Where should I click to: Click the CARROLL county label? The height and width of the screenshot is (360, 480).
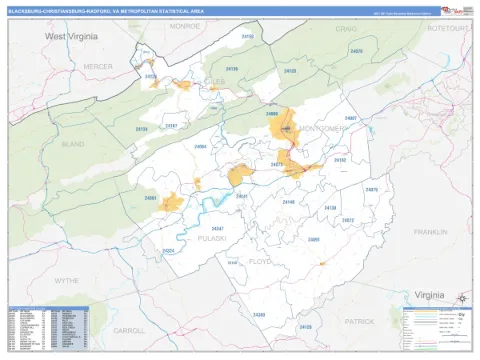coord(129,331)
